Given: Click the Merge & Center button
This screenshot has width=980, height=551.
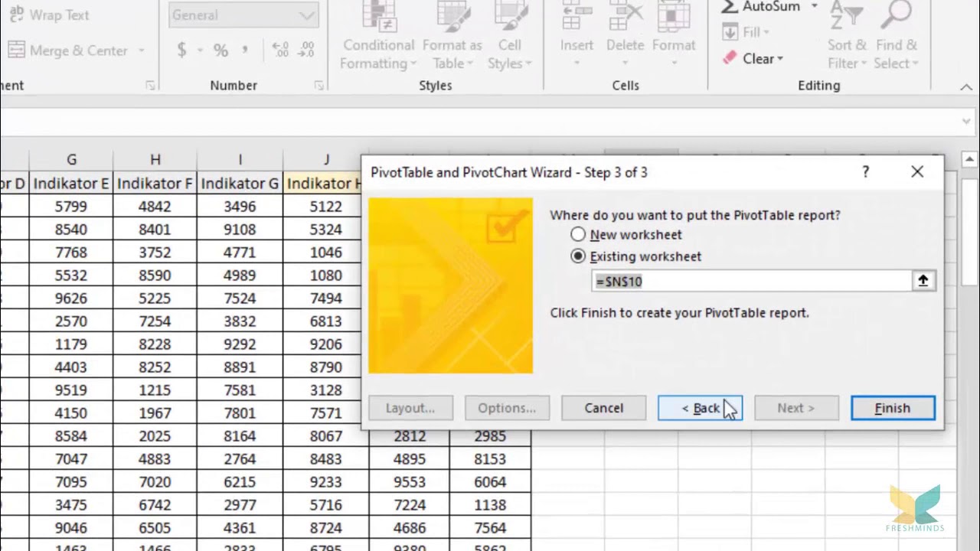Looking at the screenshot, I should 67,51.
